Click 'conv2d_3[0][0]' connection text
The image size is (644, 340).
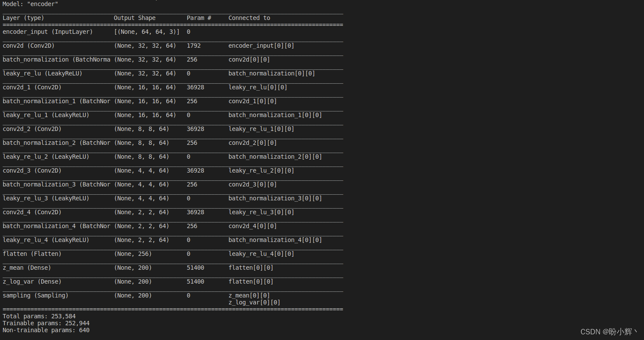(x=253, y=184)
